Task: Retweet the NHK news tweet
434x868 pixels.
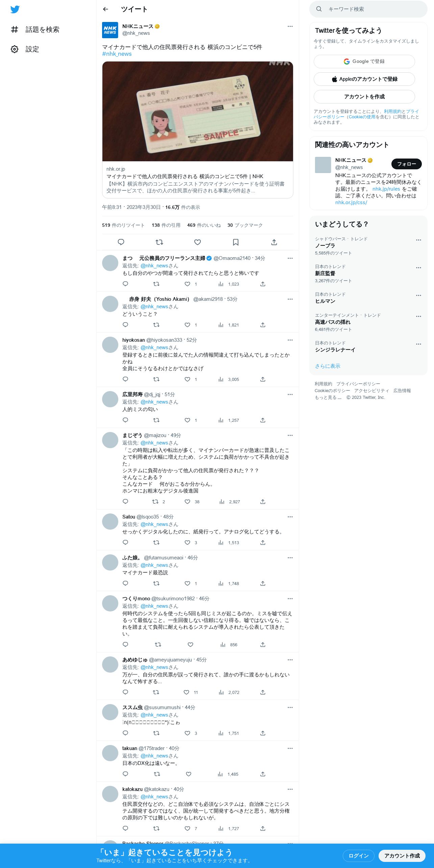Action: 159,242
